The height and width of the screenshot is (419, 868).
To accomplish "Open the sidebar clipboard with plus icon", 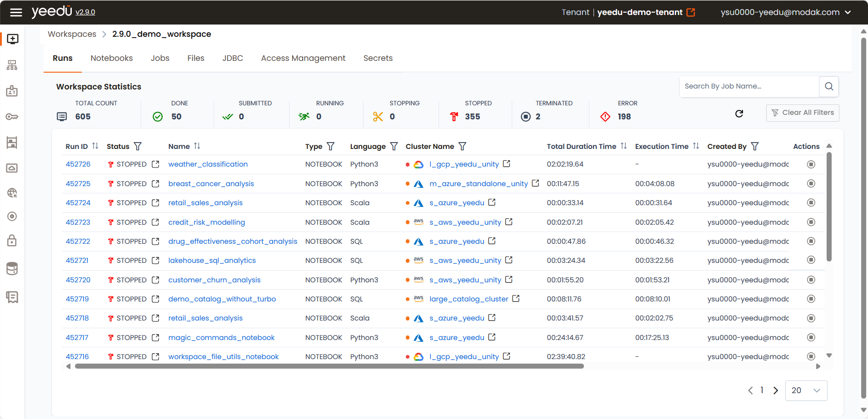I will click(x=12, y=91).
